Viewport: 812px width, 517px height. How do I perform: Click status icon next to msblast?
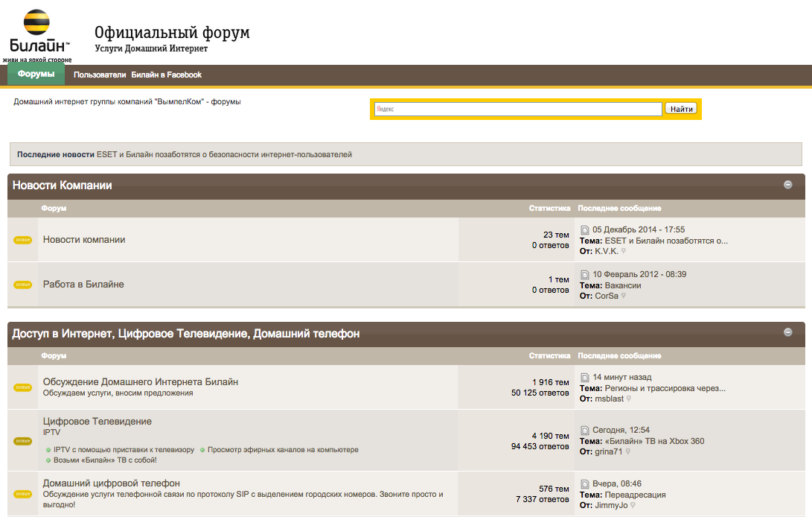(x=629, y=399)
